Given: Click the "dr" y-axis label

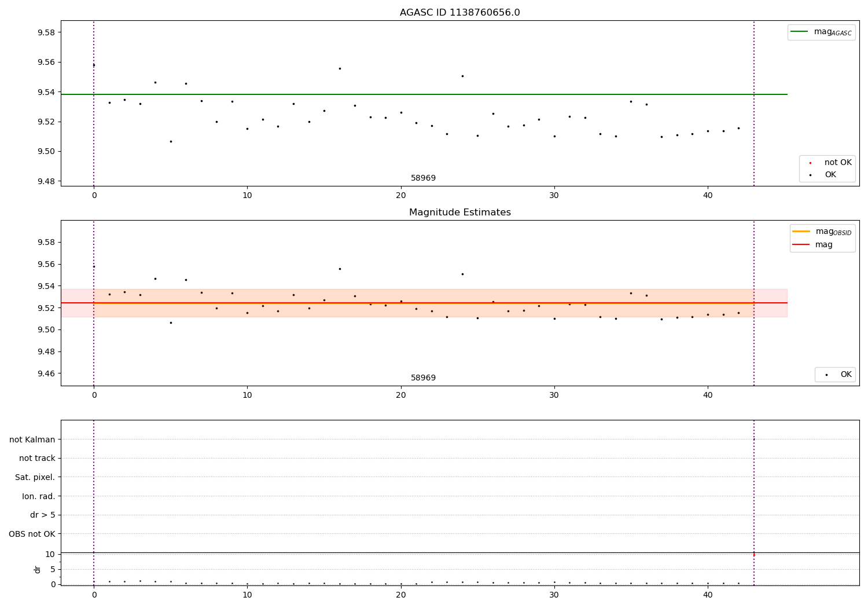Looking at the screenshot, I should [38, 569].
